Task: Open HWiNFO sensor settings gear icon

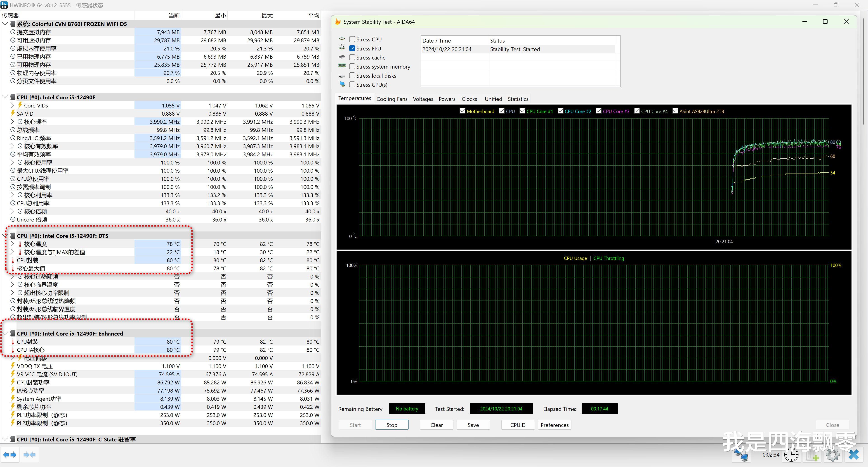Action: 833,455
